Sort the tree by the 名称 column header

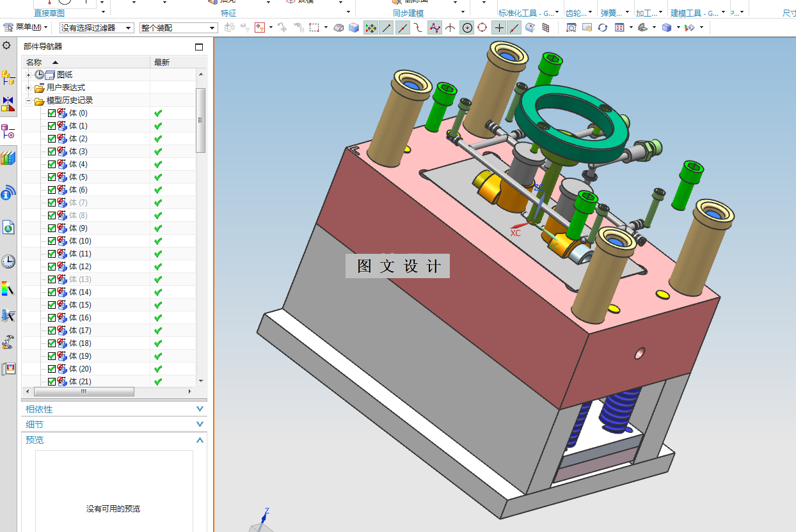(35, 62)
